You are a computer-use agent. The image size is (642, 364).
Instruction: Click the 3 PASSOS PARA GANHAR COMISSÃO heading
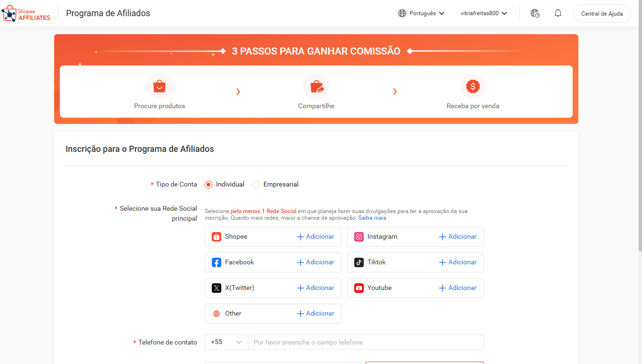pos(316,51)
